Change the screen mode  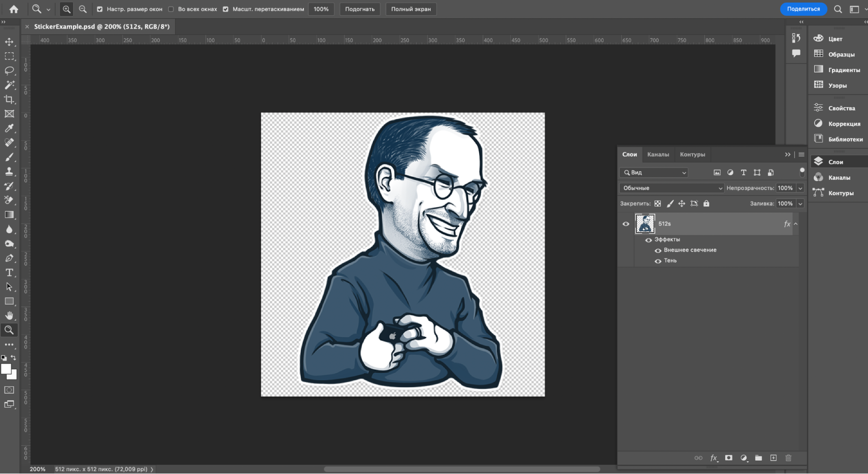tap(9, 404)
